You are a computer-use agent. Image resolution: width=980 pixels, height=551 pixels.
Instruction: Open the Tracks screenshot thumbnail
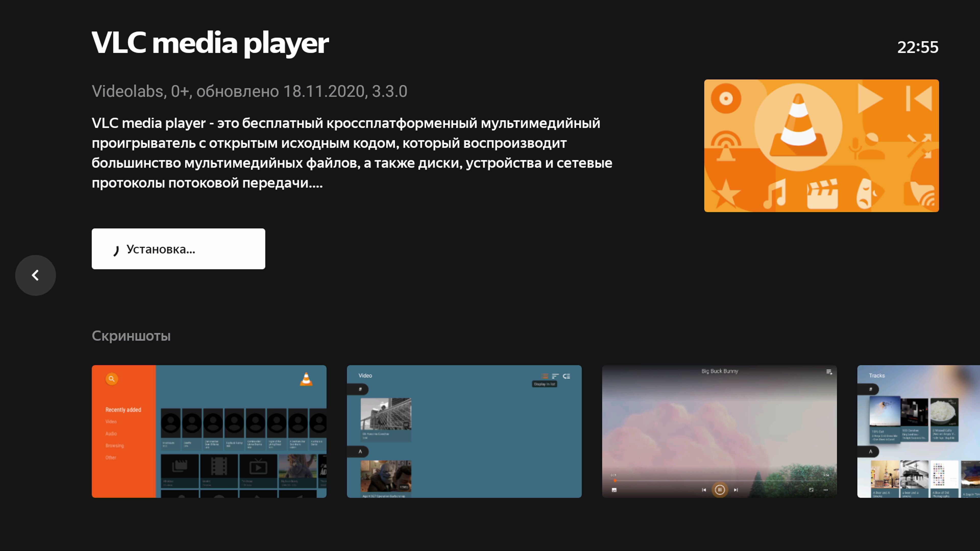point(918,431)
